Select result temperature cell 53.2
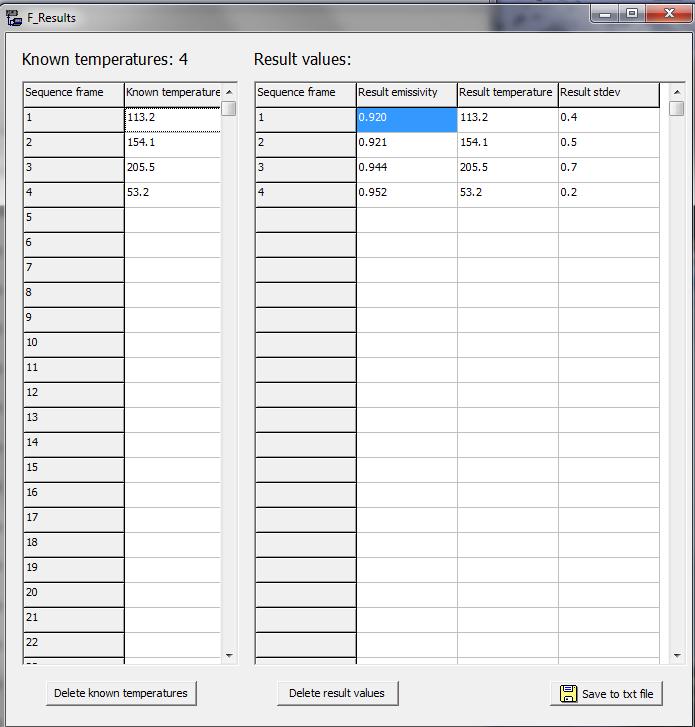Viewport: 695px width, 727px height. coord(508,195)
